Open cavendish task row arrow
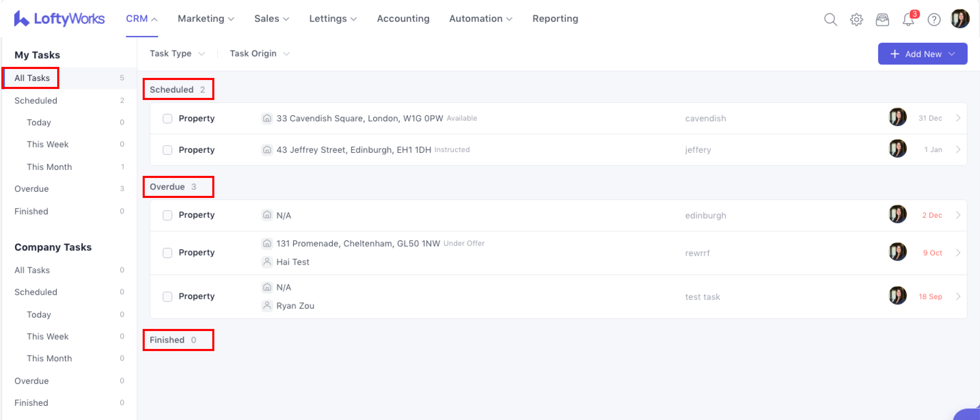The width and height of the screenshot is (980, 420). [x=958, y=118]
